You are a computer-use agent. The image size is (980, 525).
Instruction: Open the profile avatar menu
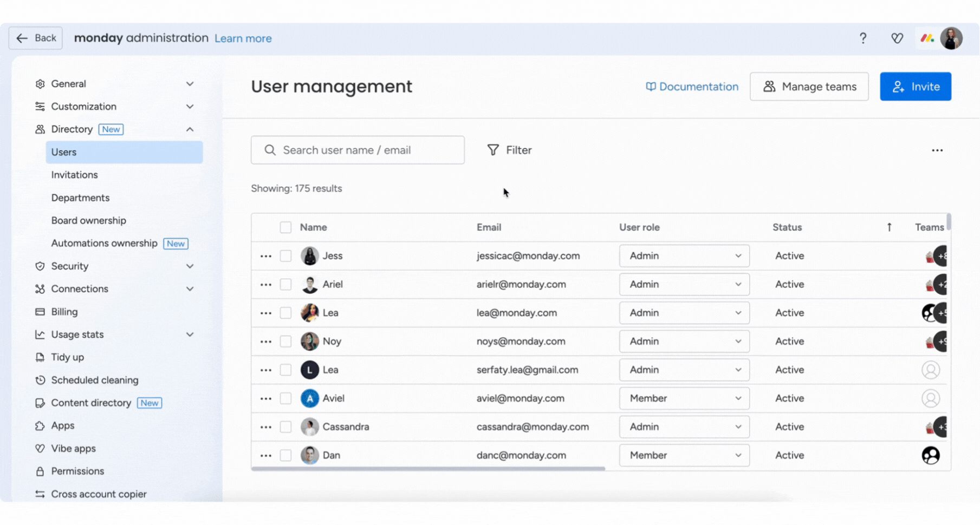coord(951,38)
